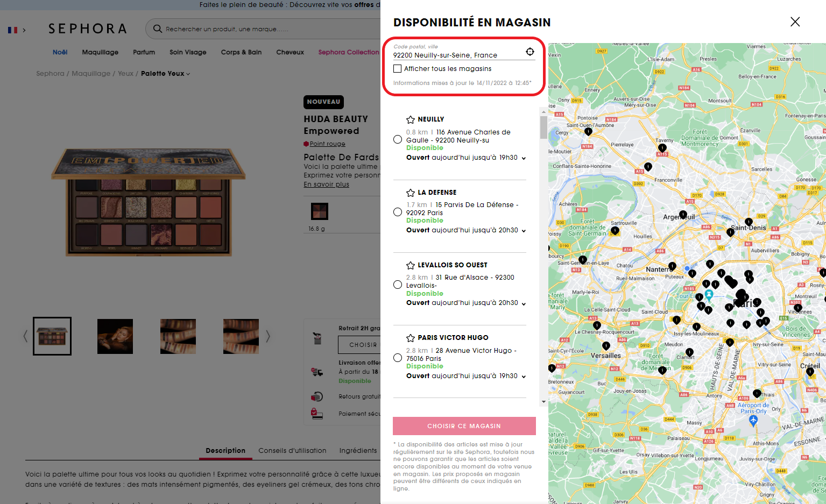Click the store pin near Versailles

click(x=606, y=346)
